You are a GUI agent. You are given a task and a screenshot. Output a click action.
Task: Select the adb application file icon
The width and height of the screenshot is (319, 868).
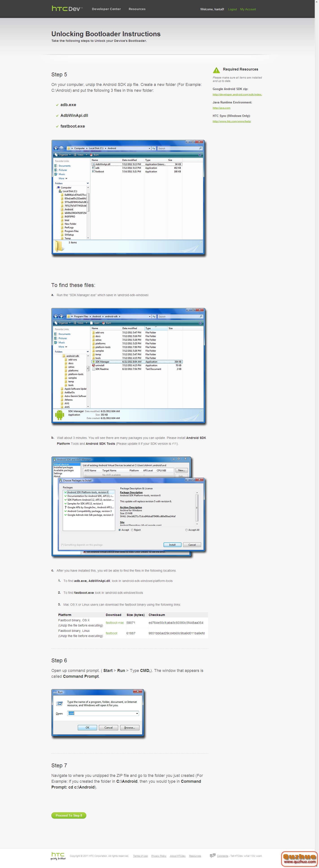(x=93, y=168)
